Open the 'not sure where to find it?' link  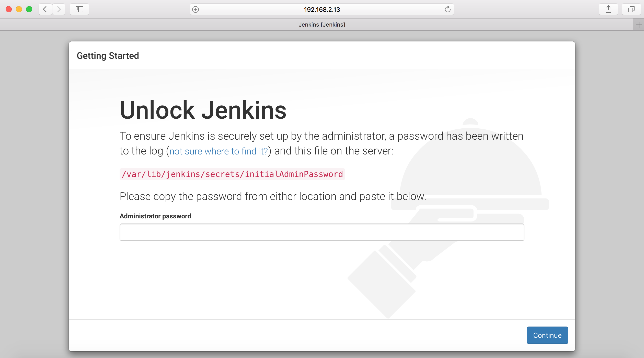click(x=219, y=151)
